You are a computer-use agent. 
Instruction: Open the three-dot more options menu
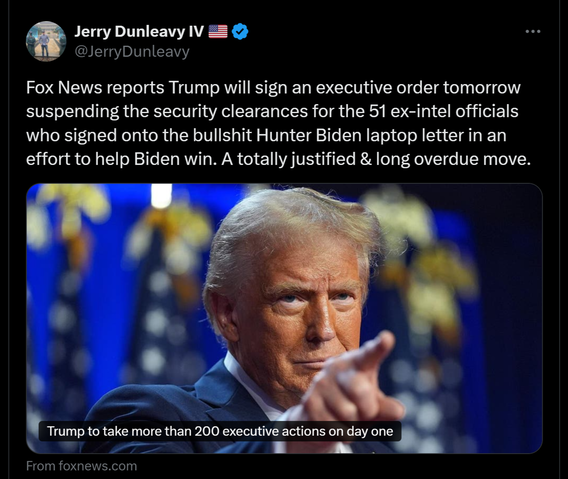point(533,32)
